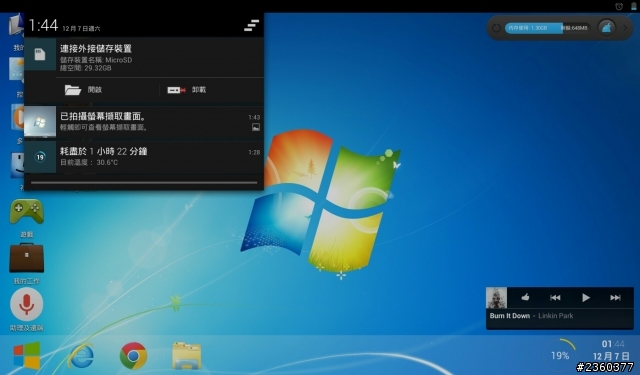
Task: Tap the '耗盡於 1 小時 22 分鐘' battery notification
Action: coord(104,151)
